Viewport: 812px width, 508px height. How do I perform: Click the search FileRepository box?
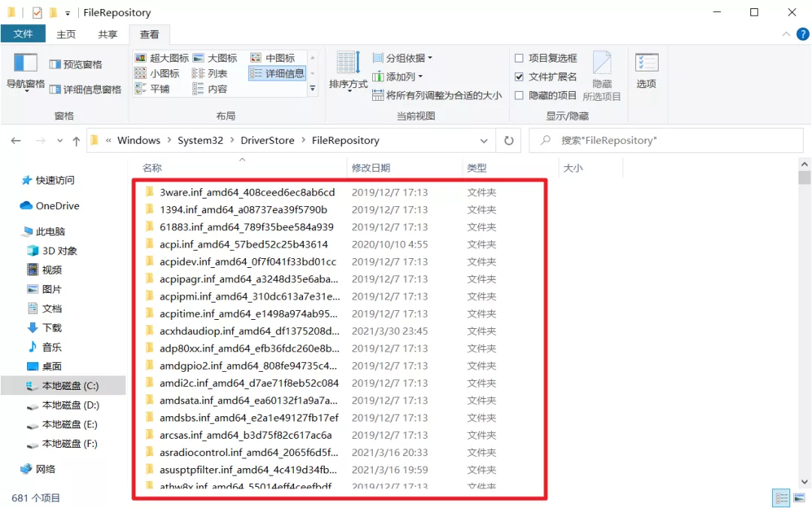666,141
